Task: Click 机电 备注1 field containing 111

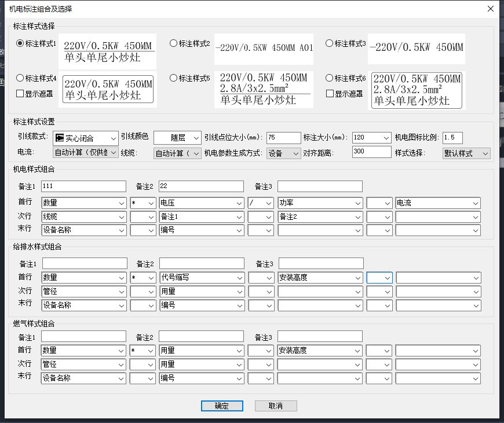Action: point(83,186)
